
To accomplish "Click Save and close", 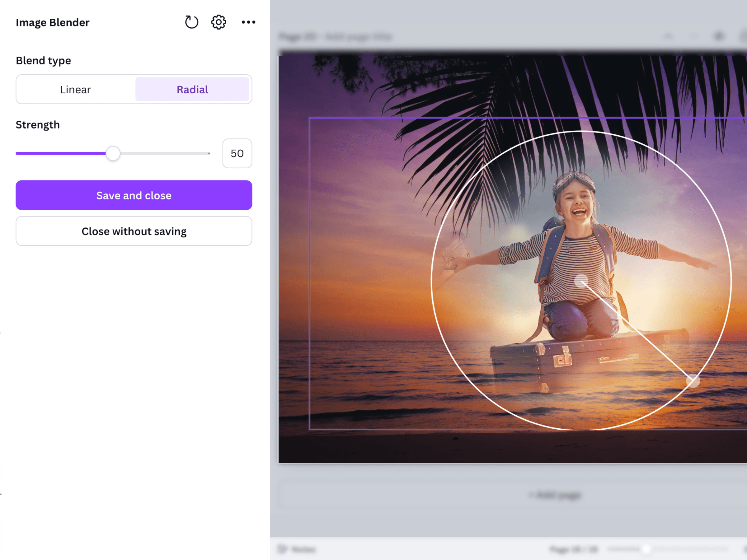I will (134, 195).
